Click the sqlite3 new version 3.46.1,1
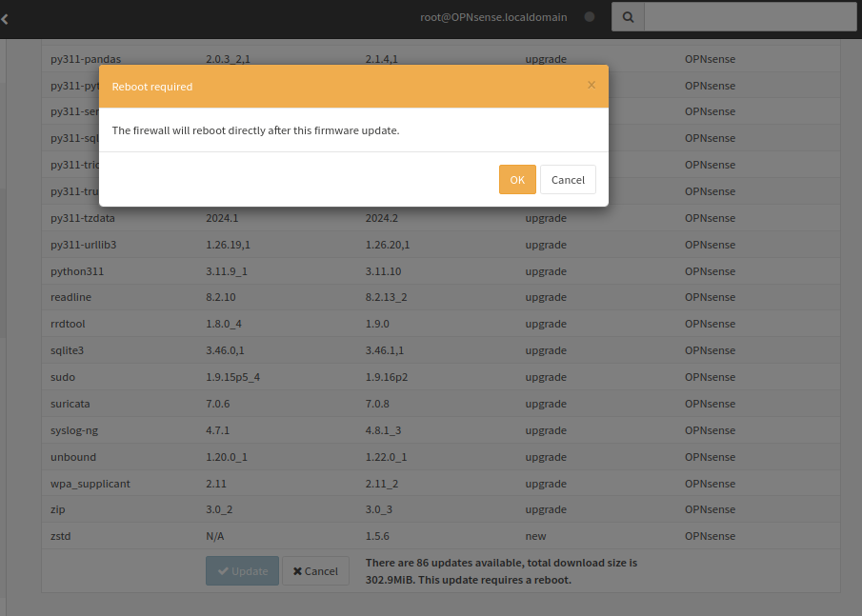This screenshot has width=862, height=616. (385, 350)
